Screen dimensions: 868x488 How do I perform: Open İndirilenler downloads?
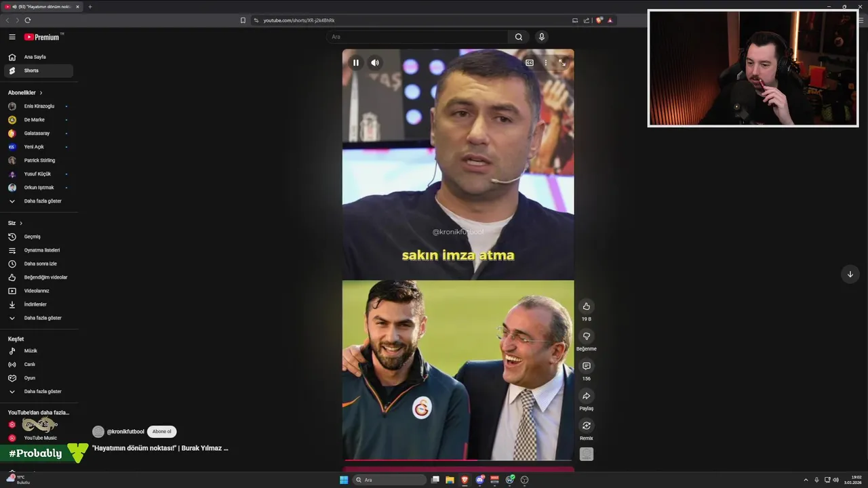39,304
